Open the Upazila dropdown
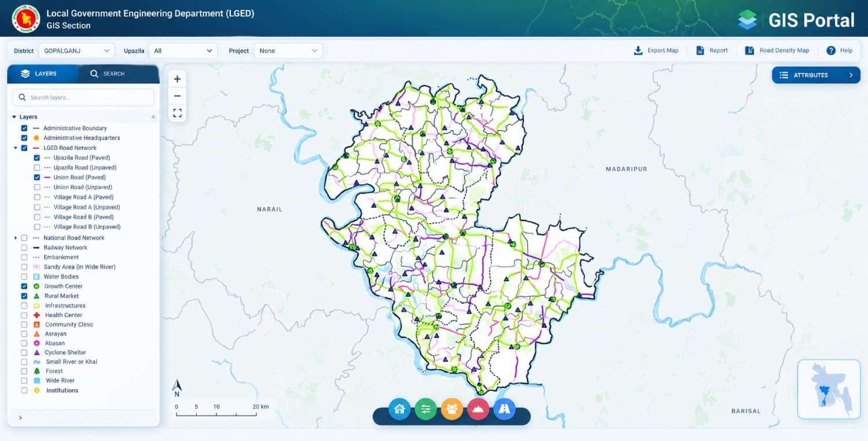 tap(183, 51)
